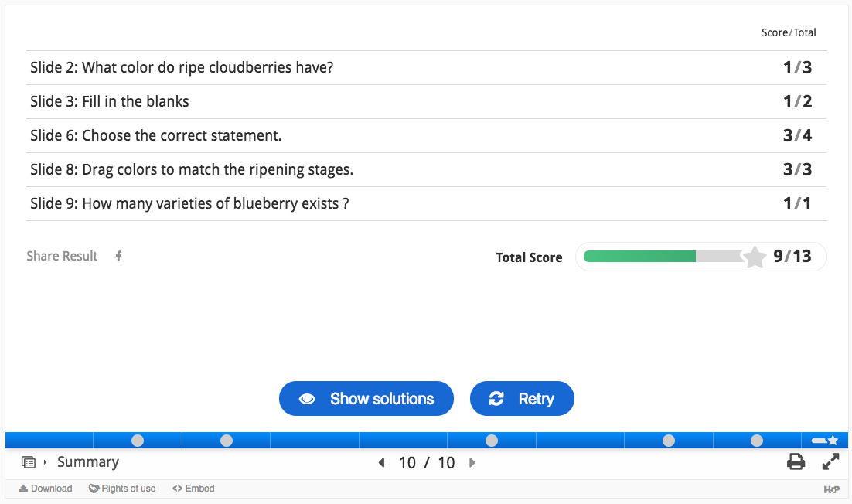
Task: Click the Retry button
Action: pyautogui.click(x=522, y=399)
